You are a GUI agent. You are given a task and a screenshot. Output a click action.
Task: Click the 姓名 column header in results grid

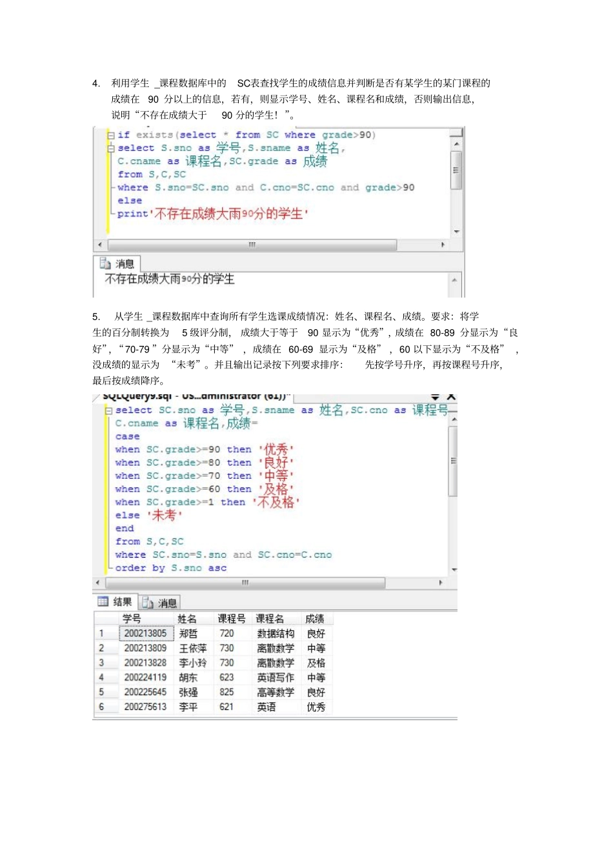tap(194, 618)
